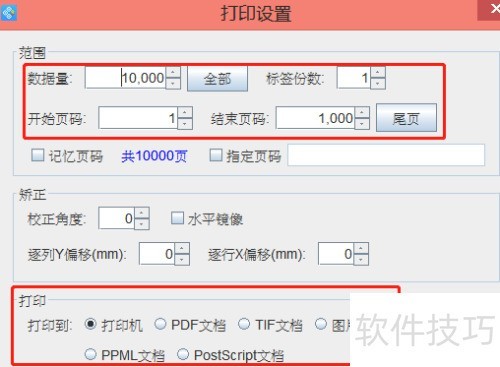
Task: Toggle the 水平镜像 checkbox
Action: 177,218
